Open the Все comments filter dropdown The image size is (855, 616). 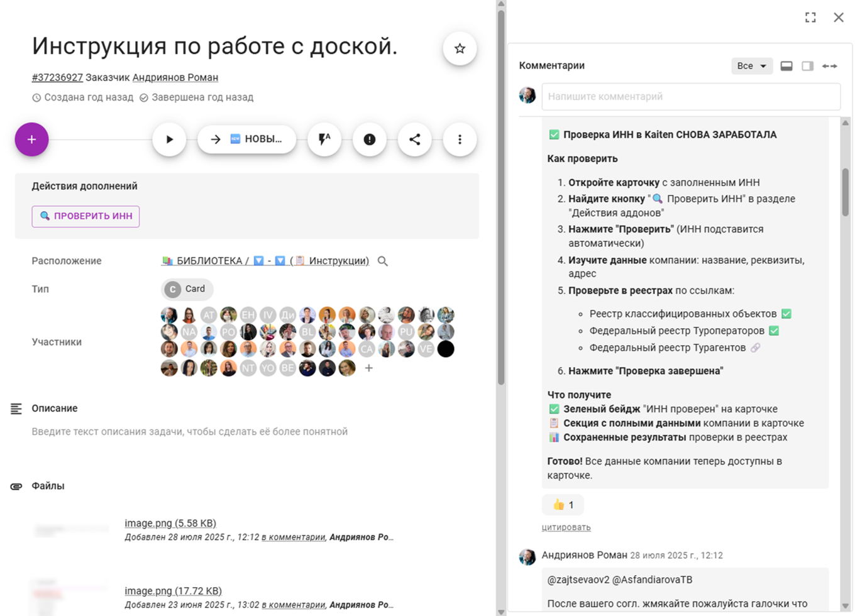pyautogui.click(x=751, y=65)
